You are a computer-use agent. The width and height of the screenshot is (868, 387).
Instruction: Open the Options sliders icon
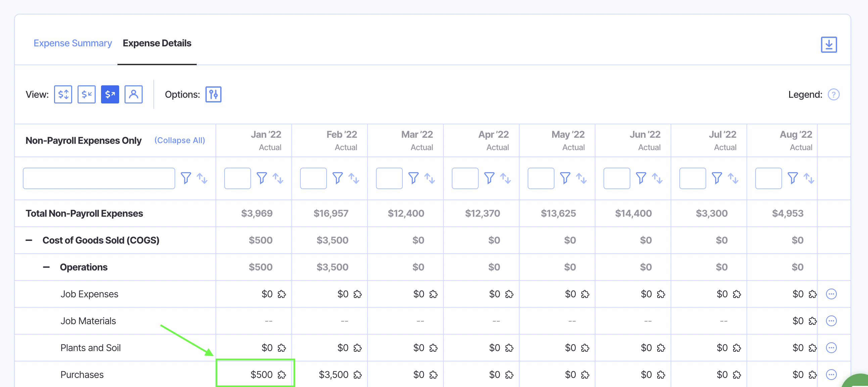coord(213,94)
